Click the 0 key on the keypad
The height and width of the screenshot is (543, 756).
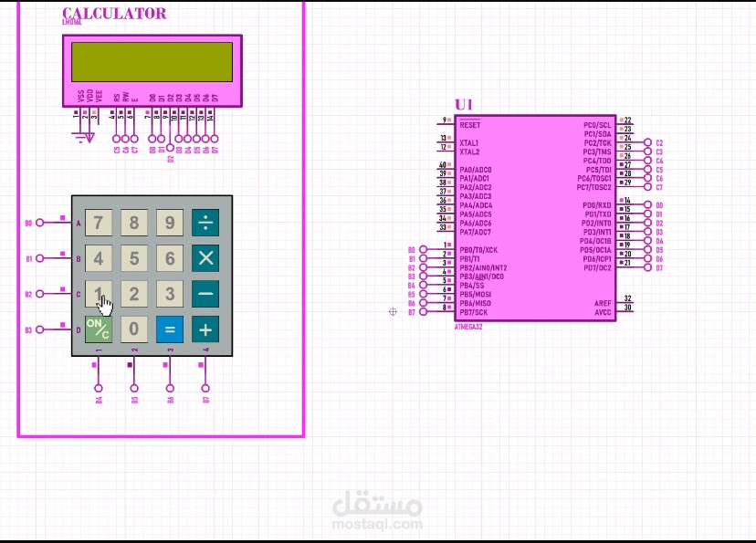tap(134, 329)
